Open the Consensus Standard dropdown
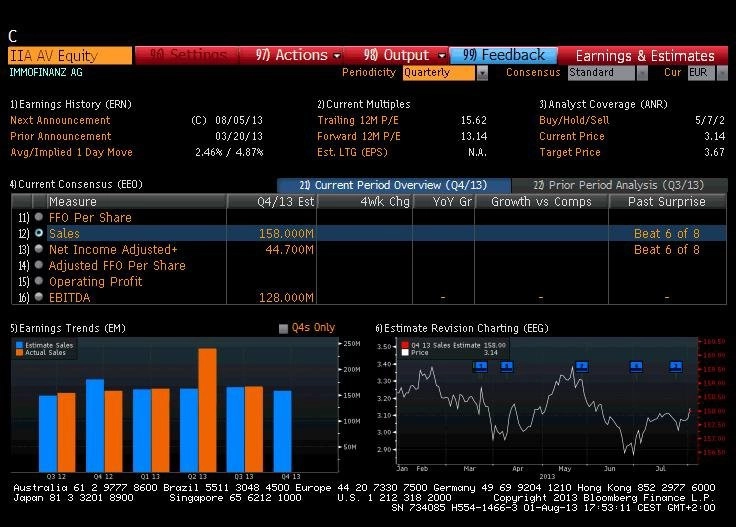The height and width of the screenshot is (527, 736). 642,73
